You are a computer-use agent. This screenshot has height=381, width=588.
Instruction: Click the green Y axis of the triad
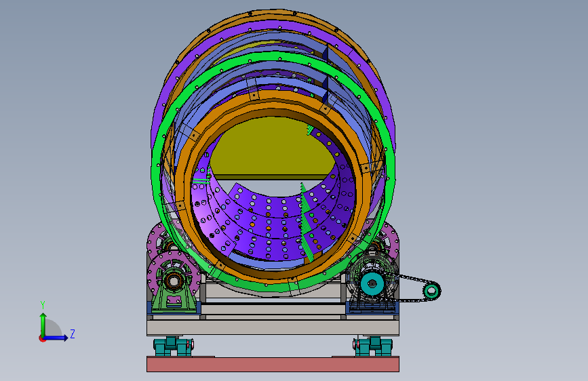pos(43,325)
